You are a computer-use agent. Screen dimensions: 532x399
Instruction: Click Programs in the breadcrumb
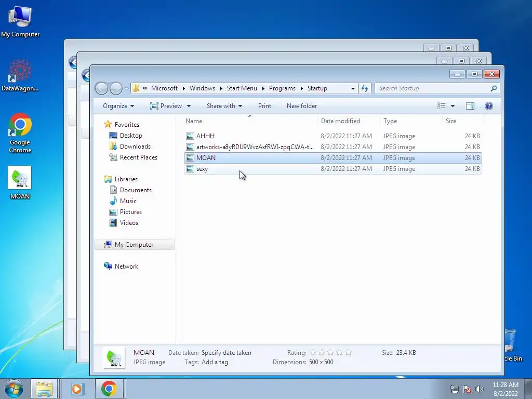tap(282, 88)
